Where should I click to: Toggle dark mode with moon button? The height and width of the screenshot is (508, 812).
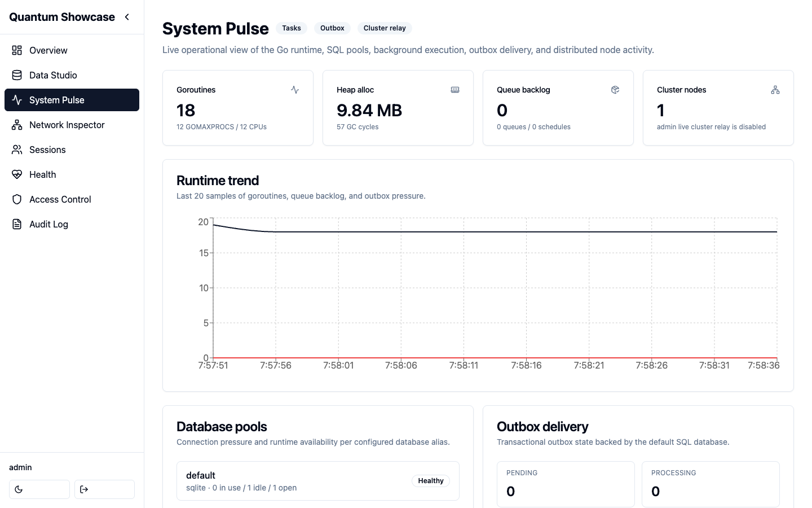click(39, 489)
